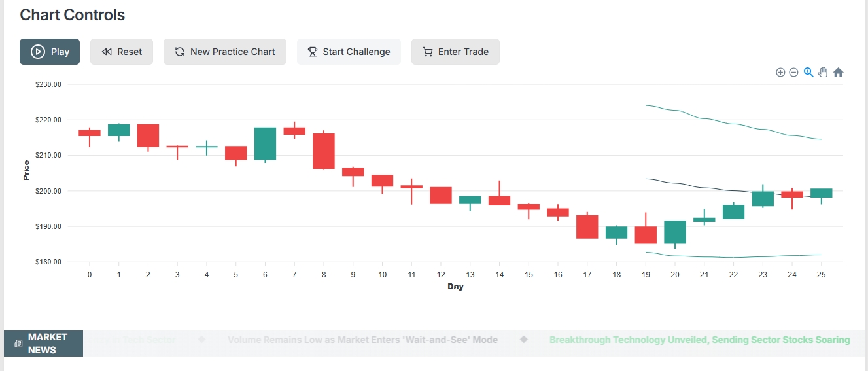
Task: Click the zoom in plus icon
Action: point(780,73)
